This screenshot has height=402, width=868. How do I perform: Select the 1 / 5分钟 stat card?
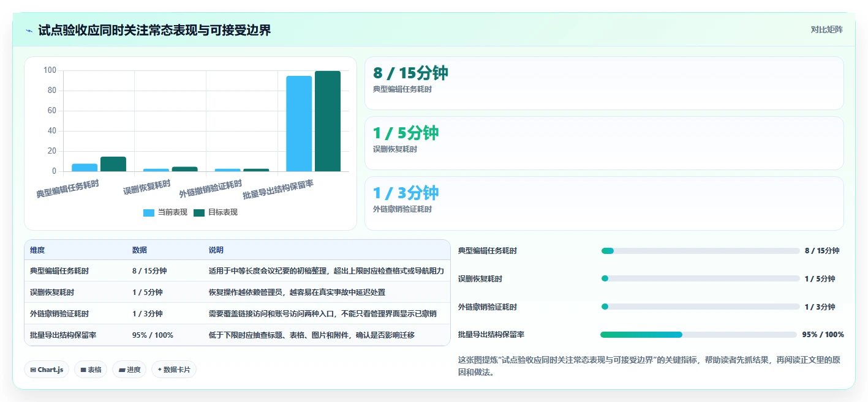(x=604, y=143)
